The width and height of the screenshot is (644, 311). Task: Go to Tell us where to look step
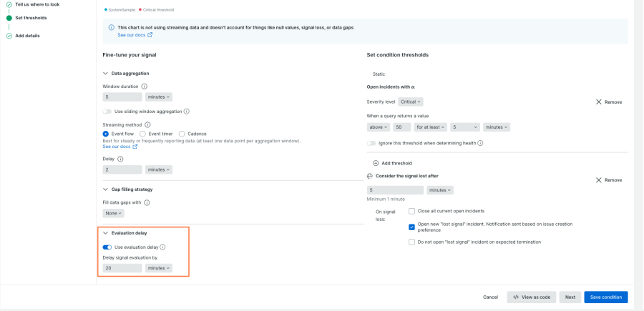[37, 4]
